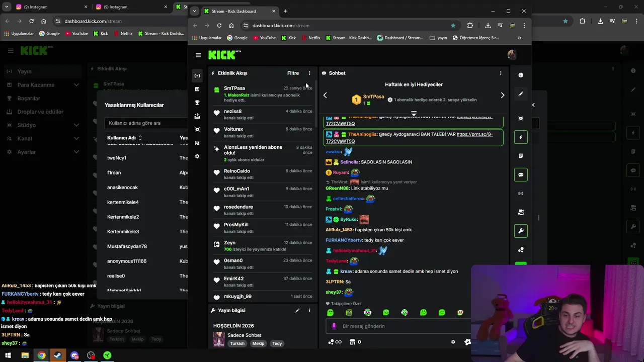This screenshot has width=644, height=362.
Task: Open the broadcast icon in left sidebar
Action: pos(197,75)
